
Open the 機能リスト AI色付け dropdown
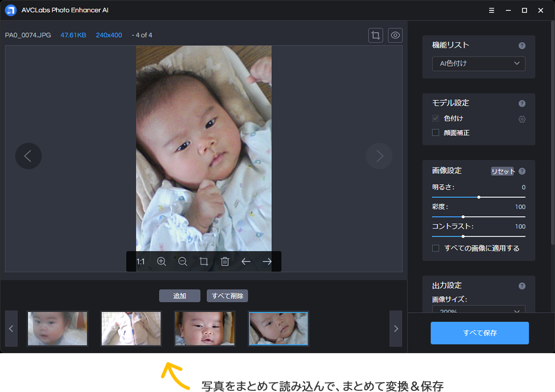click(x=478, y=64)
